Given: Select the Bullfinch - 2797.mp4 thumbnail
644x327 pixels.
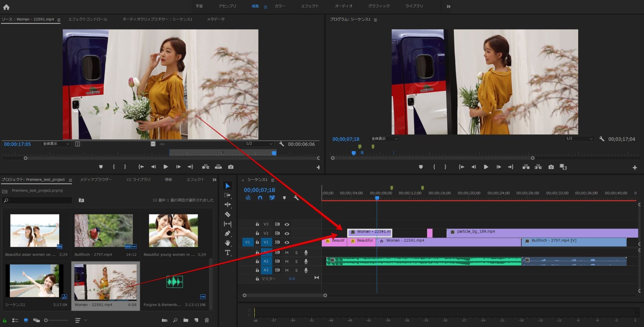Looking at the screenshot, I should (x=104, y=231).
